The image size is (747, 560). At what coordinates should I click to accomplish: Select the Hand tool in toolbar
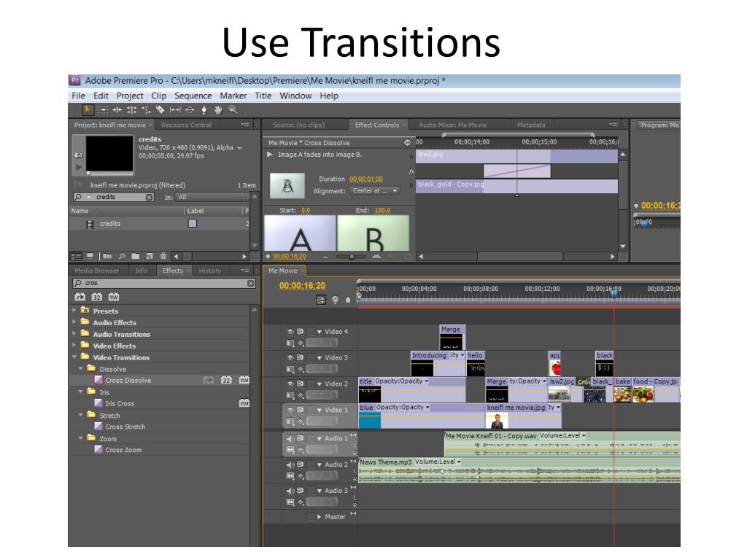[x=219, y=110]
